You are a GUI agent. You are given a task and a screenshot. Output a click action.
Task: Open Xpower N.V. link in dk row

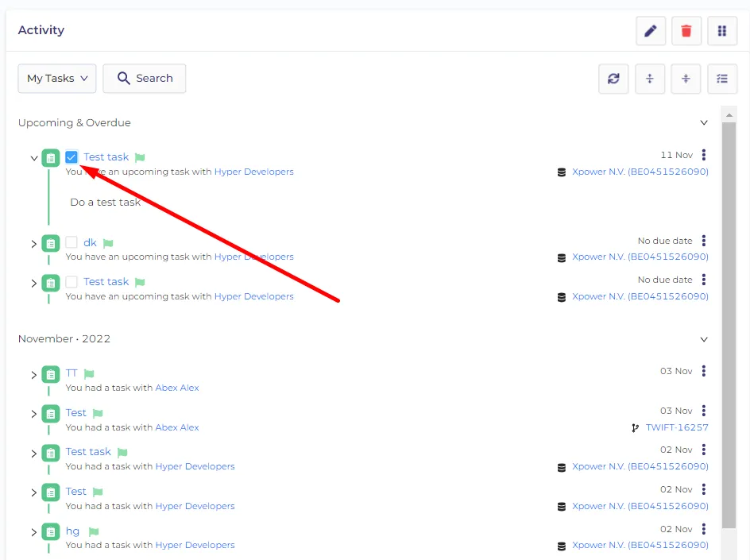[x=640, y=257]
